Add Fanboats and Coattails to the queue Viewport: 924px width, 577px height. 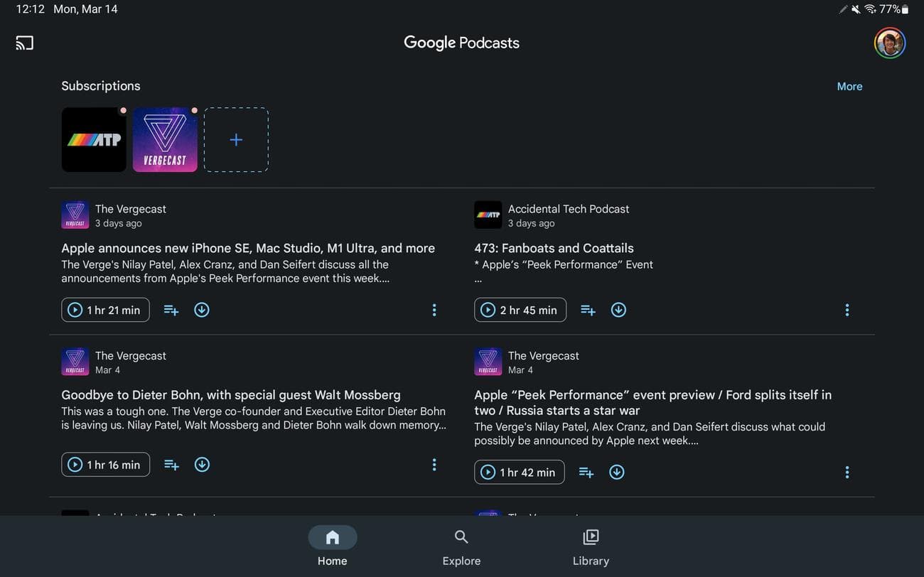pos(587,309)
